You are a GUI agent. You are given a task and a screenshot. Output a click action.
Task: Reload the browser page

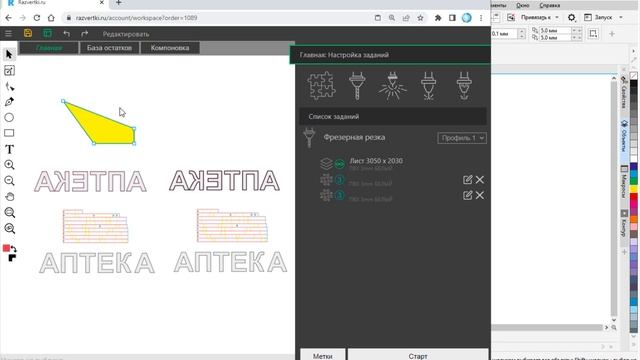point(37,18)
